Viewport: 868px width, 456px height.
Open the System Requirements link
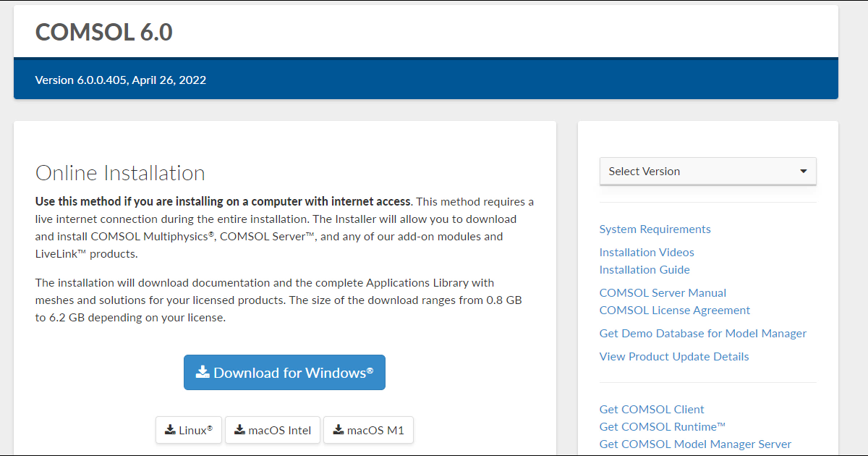(x=655, y=229)
